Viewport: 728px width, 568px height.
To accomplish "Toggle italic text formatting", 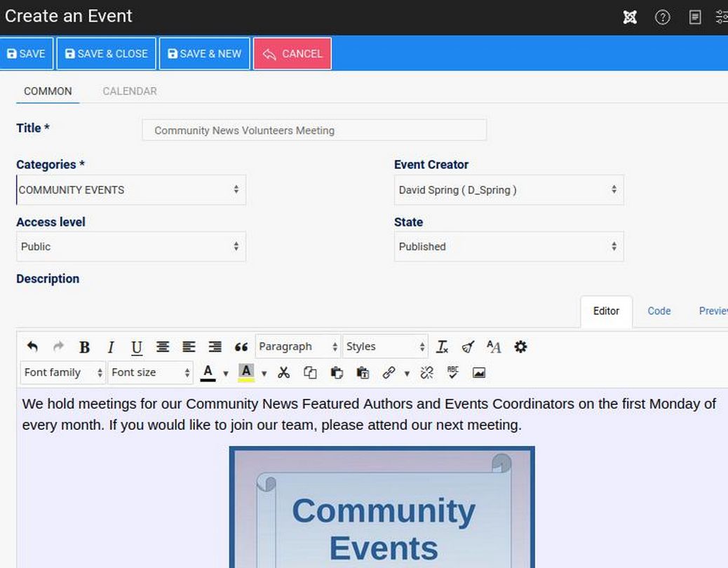I will coord(110,347).
